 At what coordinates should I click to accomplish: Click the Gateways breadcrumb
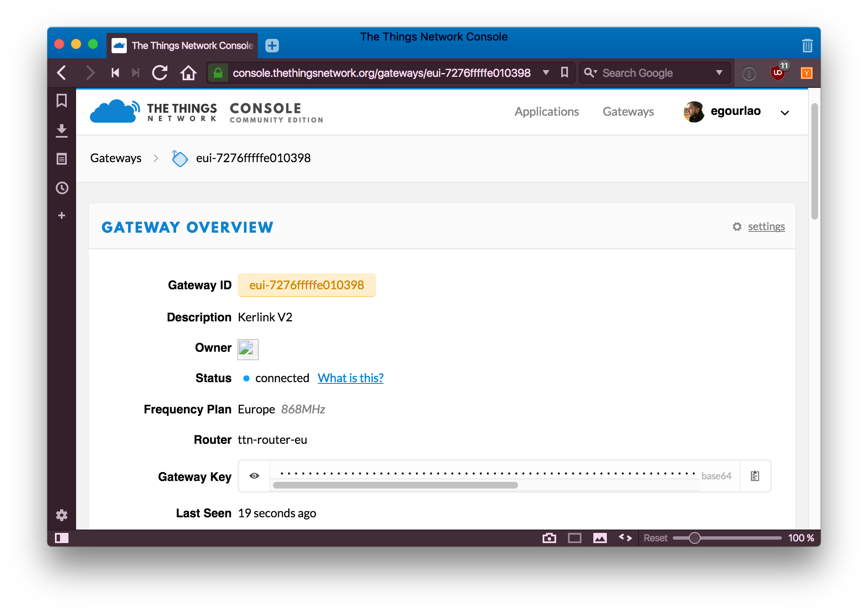(116, 158)
